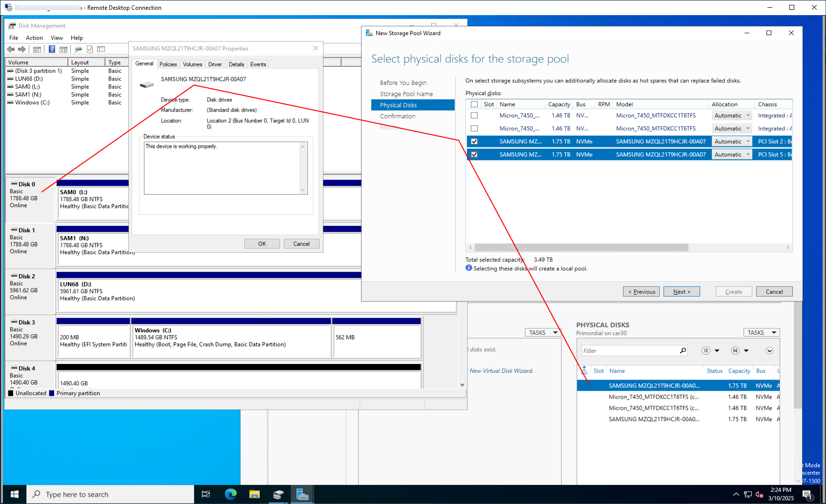Click the wizard disk list horizontal scrollbar
The width and height of the screenshot is (826, 504).
581,247
